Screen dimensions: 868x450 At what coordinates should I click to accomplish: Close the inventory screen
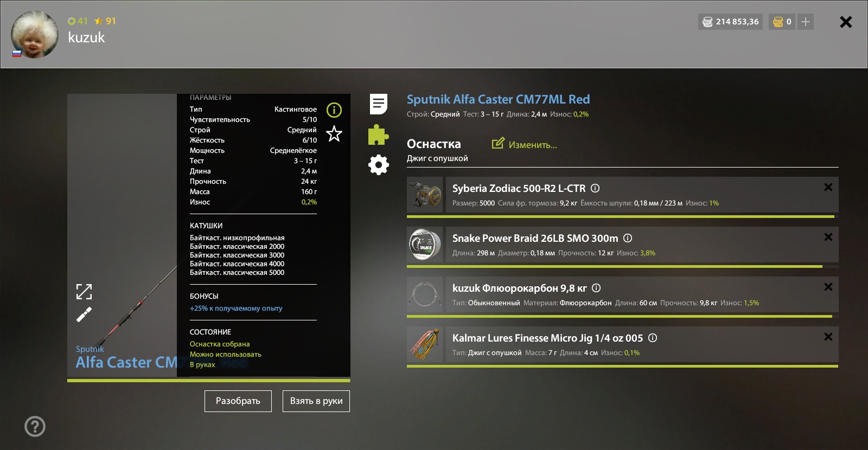(846, 22)
